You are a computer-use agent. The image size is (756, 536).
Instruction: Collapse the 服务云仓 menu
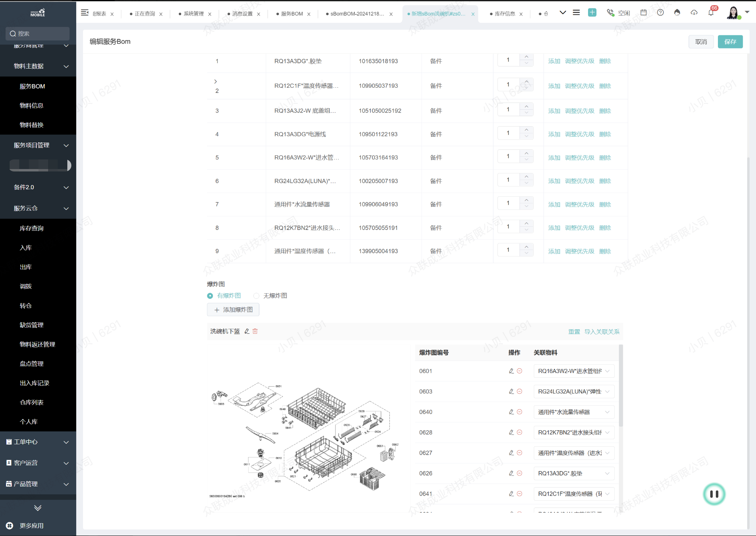[x=38, y=208]
